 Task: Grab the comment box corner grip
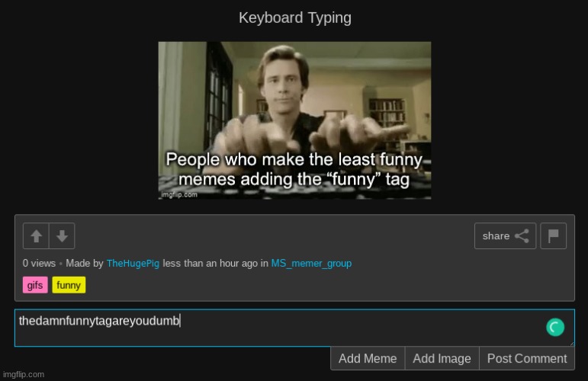[x=571, y=344]
